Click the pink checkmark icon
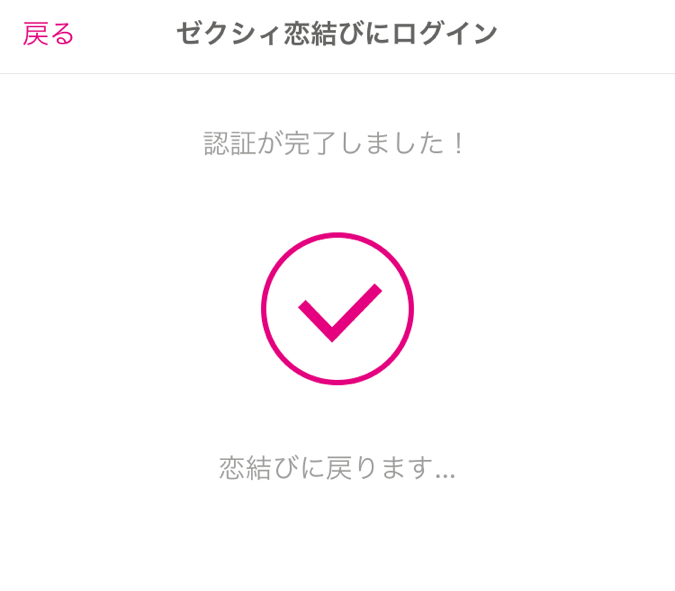675x591 pixels. tap(340, 313)
